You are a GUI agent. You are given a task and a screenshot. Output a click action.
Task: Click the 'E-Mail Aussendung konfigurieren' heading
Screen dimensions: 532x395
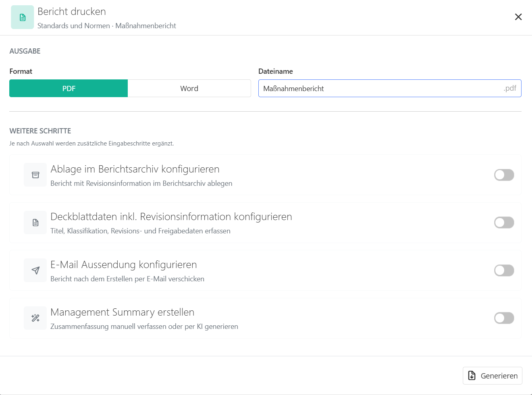[x=124, y=264]
